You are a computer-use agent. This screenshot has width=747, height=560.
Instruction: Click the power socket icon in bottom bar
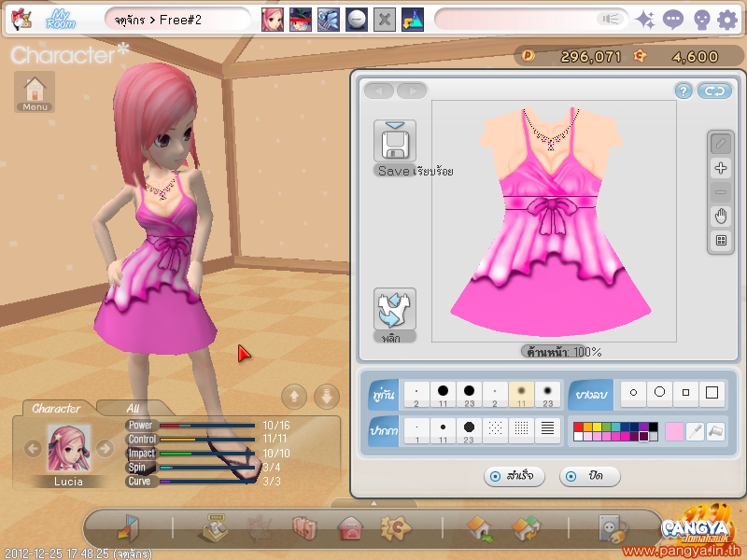click(613, 528)
